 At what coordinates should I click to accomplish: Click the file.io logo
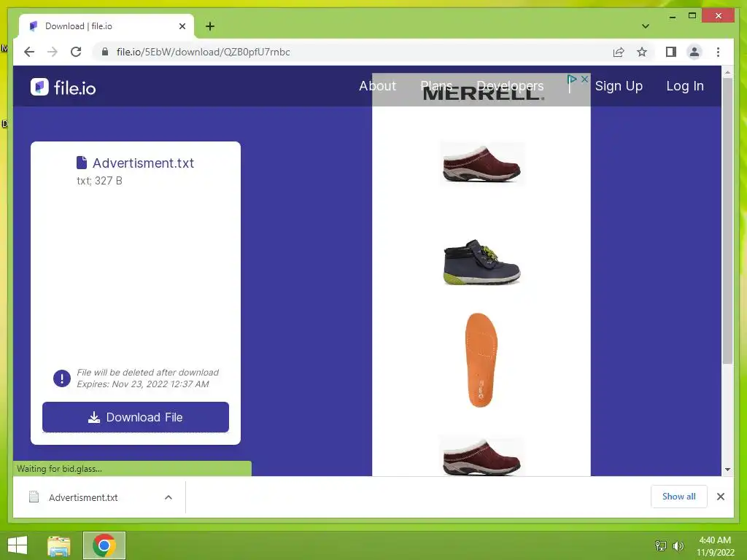(63, 87)
